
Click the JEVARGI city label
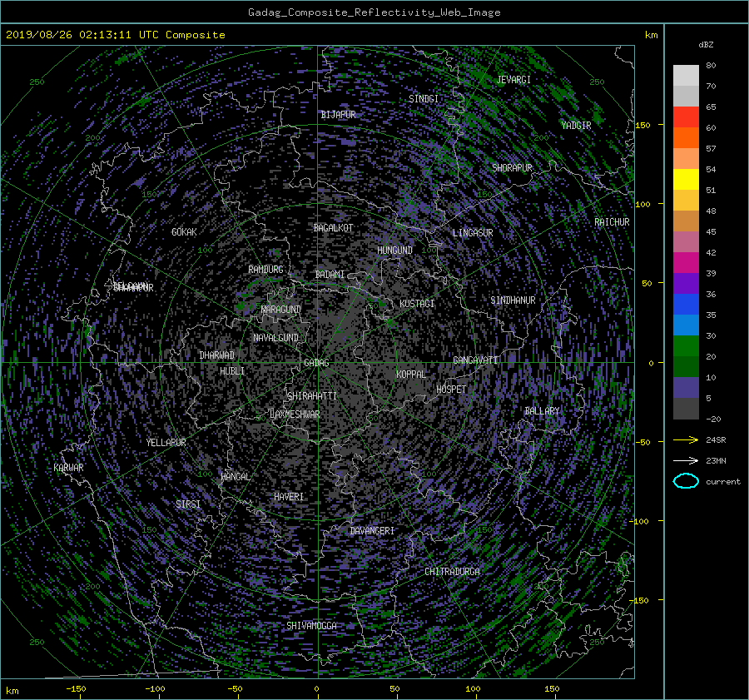(x=513, y=80)
